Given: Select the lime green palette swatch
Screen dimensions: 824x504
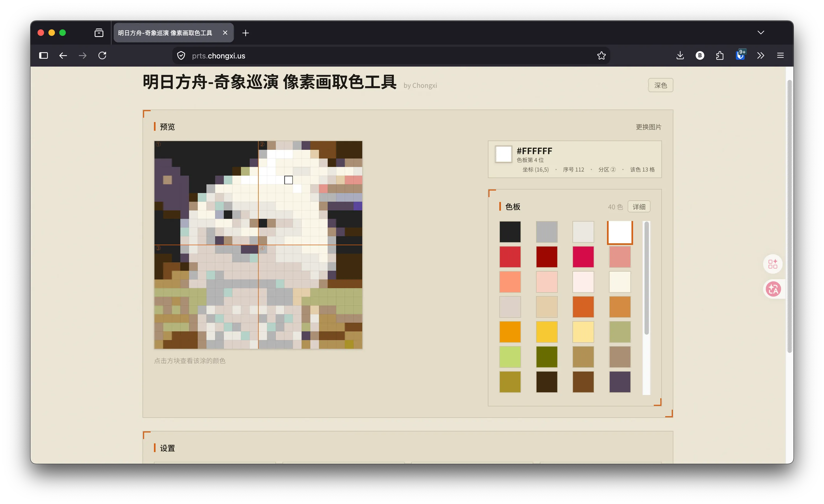Looking at the screenshot, I should coord(510,357).
